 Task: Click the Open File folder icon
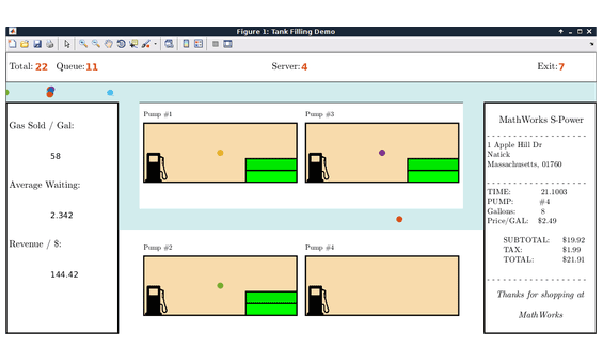[25, 44]
